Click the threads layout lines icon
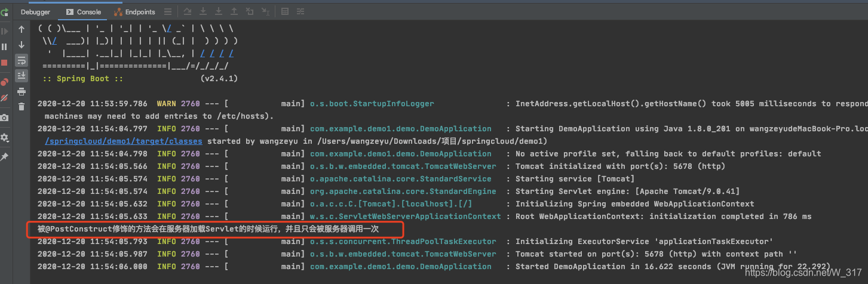 [x=168, y=12]
